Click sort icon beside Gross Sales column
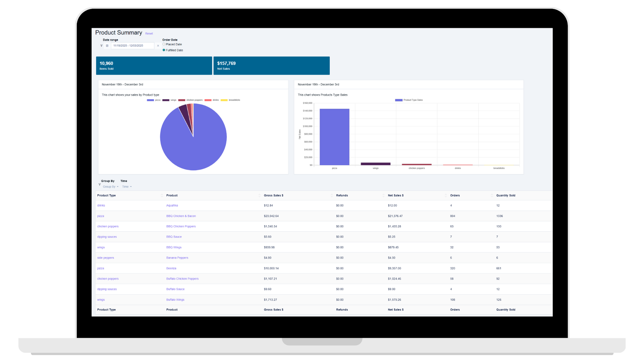The image size is (644, 362). [x=332, y=195]
